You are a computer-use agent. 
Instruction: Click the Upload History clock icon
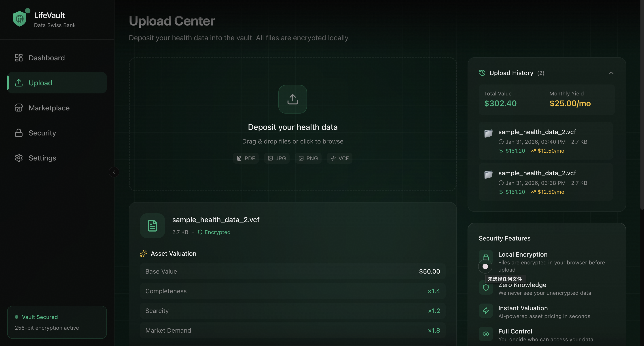pyautogui.click(x=482, y=73)
